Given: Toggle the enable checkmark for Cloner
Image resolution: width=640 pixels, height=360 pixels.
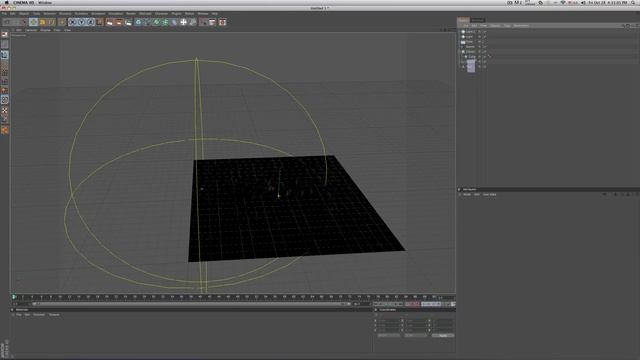Looking at the screenshot, I should (484, 52).
